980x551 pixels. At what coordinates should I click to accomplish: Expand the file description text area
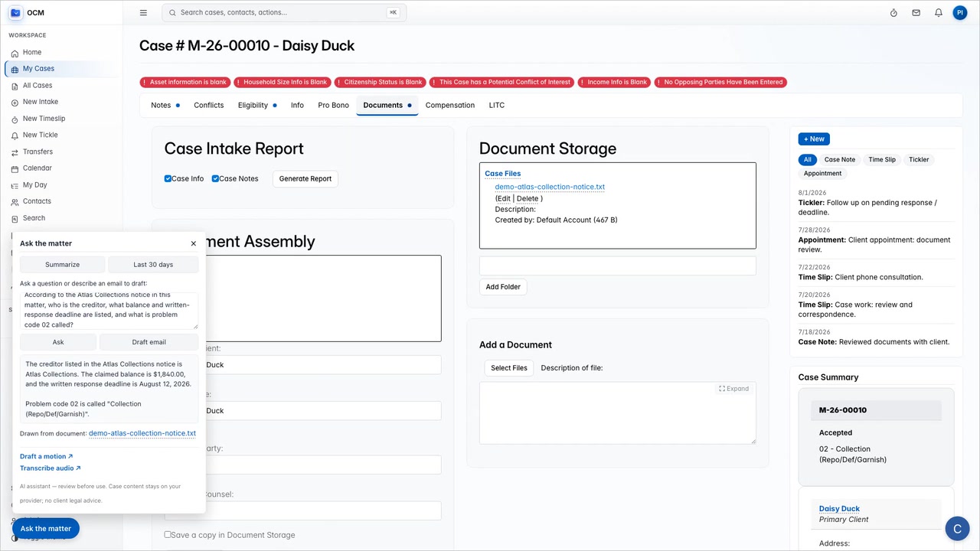coord(733,389)
